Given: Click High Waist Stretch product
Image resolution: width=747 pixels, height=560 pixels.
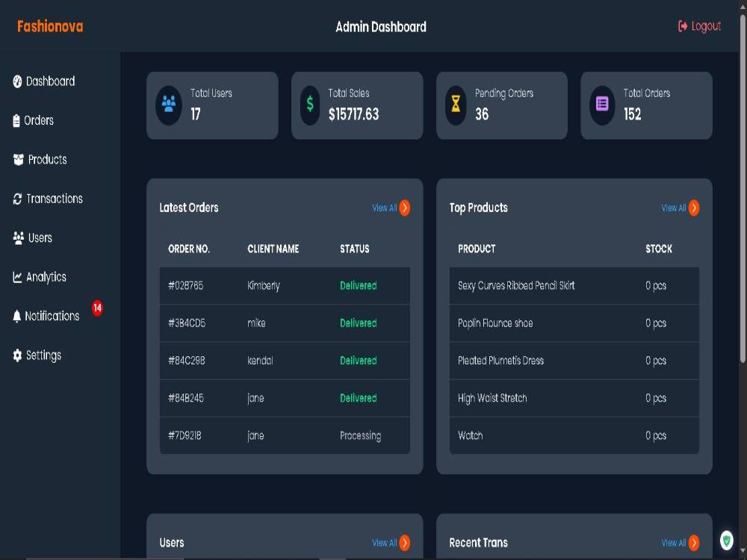Looking at the screenshot, I should 492,398.
